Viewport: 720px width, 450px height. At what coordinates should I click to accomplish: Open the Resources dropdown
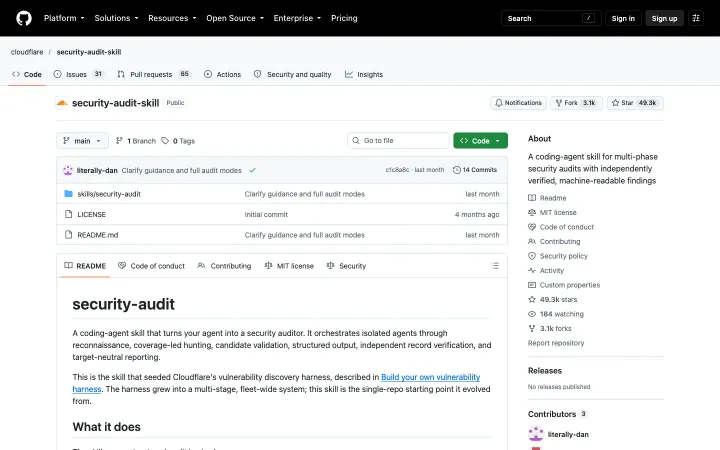click(172, 18)
